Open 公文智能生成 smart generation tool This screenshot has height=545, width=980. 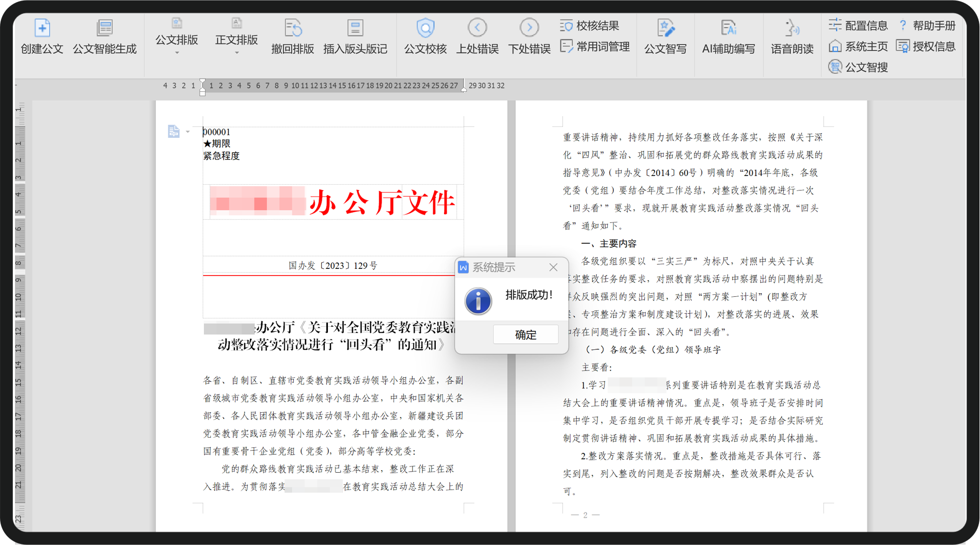[x=105, y=36]
